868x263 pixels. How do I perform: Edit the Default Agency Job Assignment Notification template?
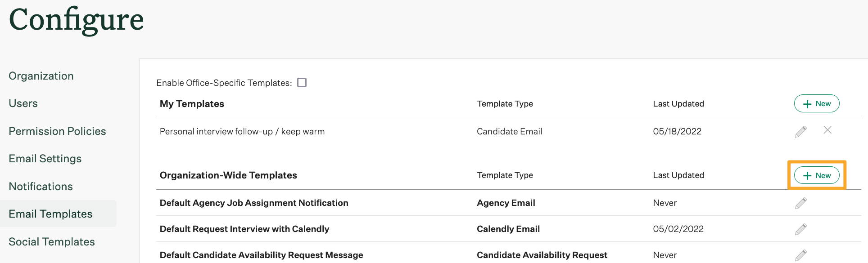[x=801, y=203]
